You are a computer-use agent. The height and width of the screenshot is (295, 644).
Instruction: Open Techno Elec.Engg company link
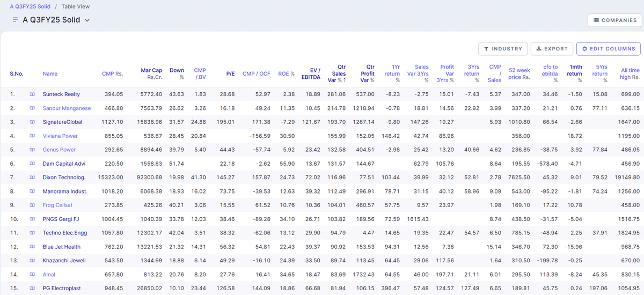(x=65, y=233)
